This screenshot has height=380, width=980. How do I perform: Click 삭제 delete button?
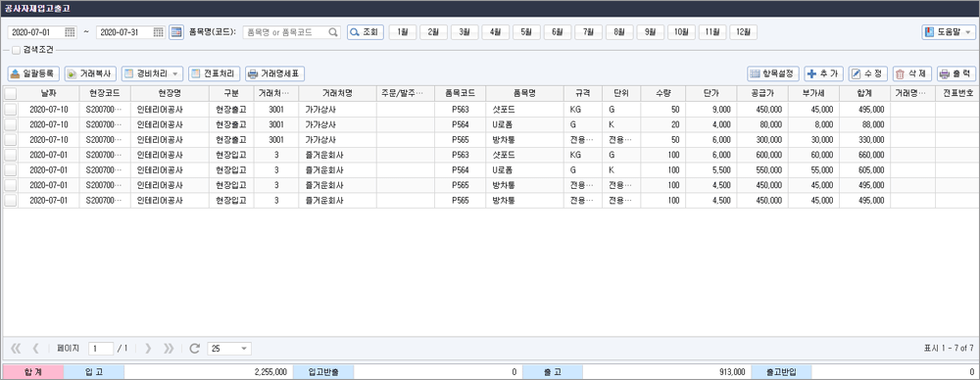pyautogui.click(x=911, y=73)
